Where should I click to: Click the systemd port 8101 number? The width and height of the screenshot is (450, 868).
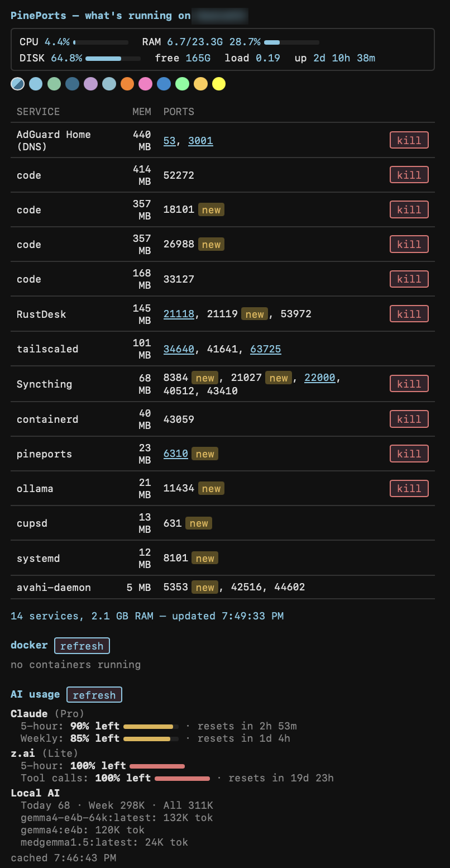pyautogui.click(x=176, y=559)
